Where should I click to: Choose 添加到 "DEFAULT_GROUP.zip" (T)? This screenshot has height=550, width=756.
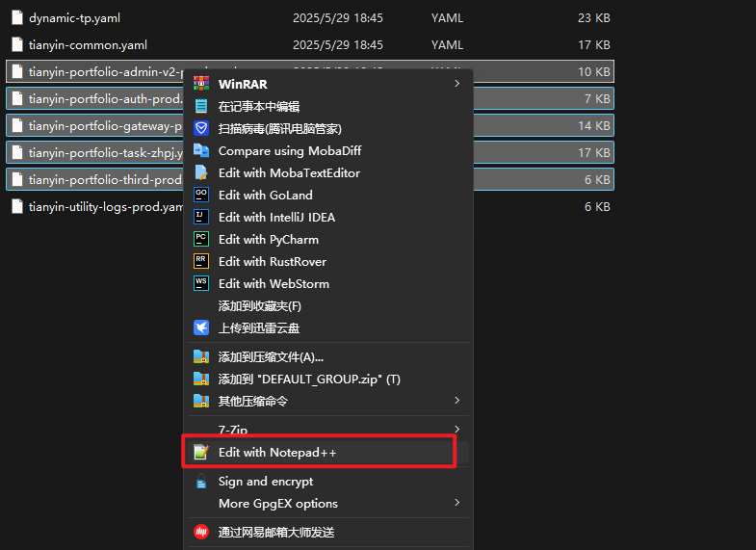308,379
